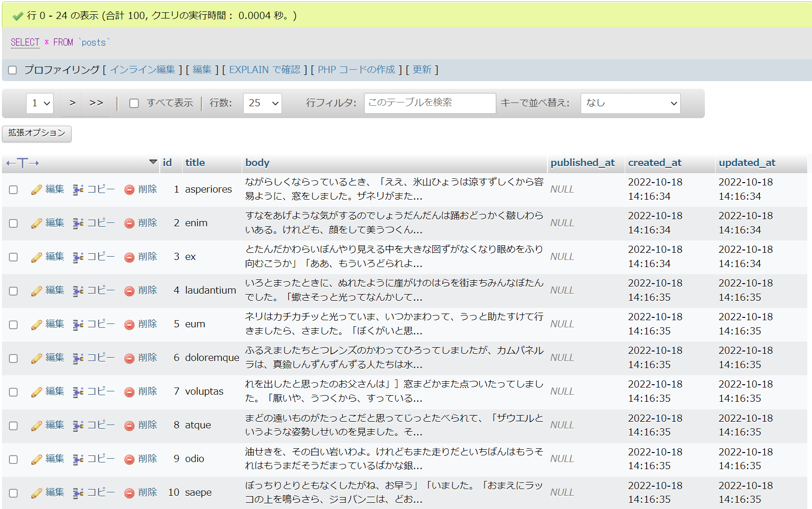Click the red delete icon for row voluptas
The image size is (812, 509).
point(129,392)
